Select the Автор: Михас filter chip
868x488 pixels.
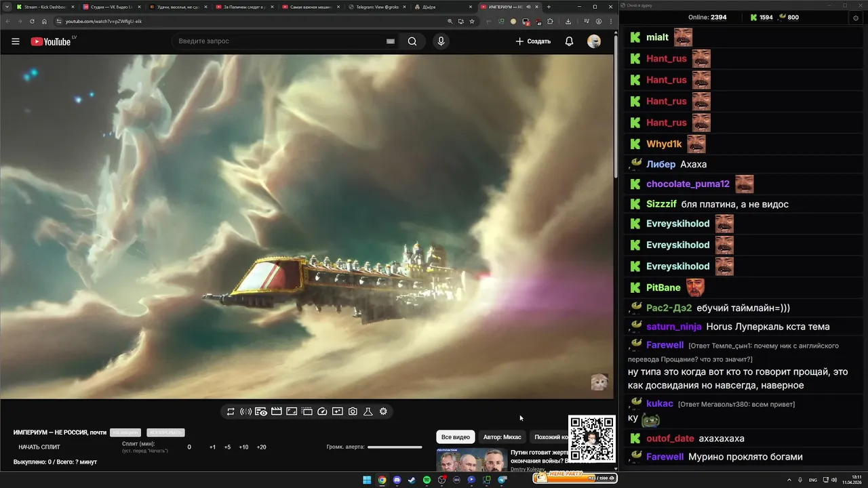click(502, 437)
